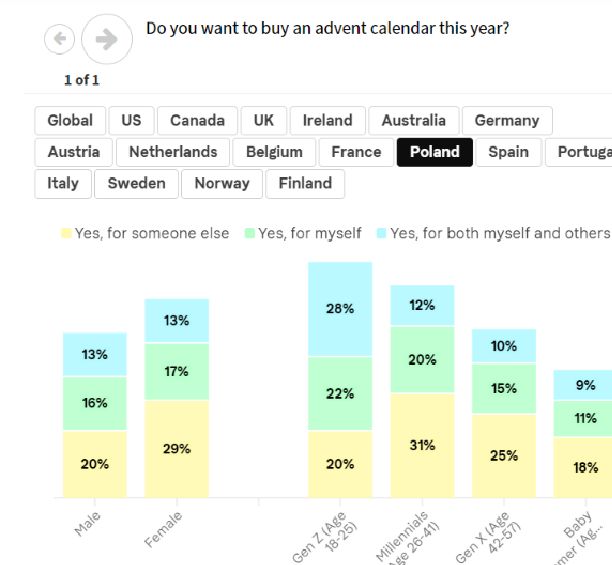Click the Millennials 31% yellow bar segment

(x=422, y=445)
